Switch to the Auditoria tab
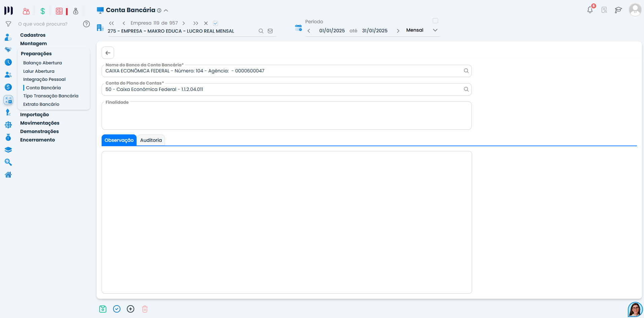The image size is (644, 318). pyautogui.click(x=151, y=140)
